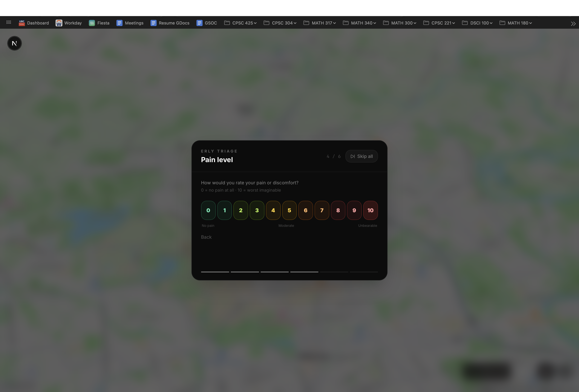The height and width of the screenshot is (392, 579).
Task: Choose pain rating 7
Action: pos(322,210)
